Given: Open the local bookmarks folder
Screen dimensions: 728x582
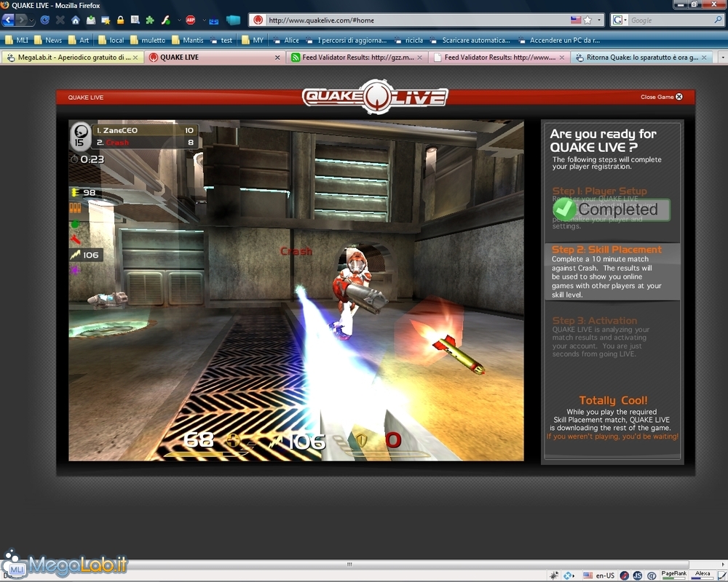Looking at the screenshot, I should click(111, 41).
